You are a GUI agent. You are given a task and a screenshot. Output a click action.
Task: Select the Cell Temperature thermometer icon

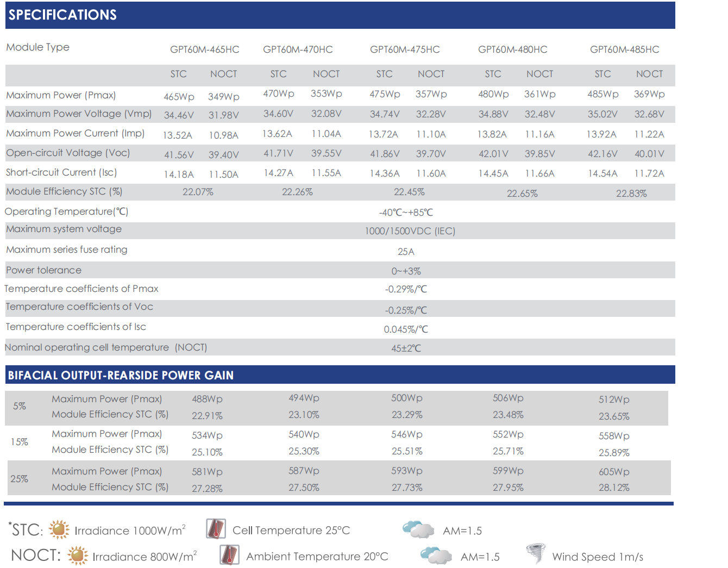coord(216,529)
